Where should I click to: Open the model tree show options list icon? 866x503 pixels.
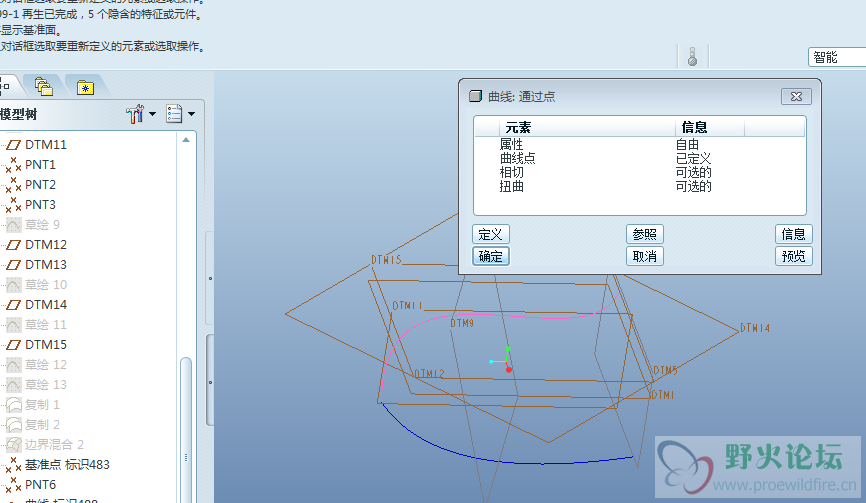pos(174,115)
